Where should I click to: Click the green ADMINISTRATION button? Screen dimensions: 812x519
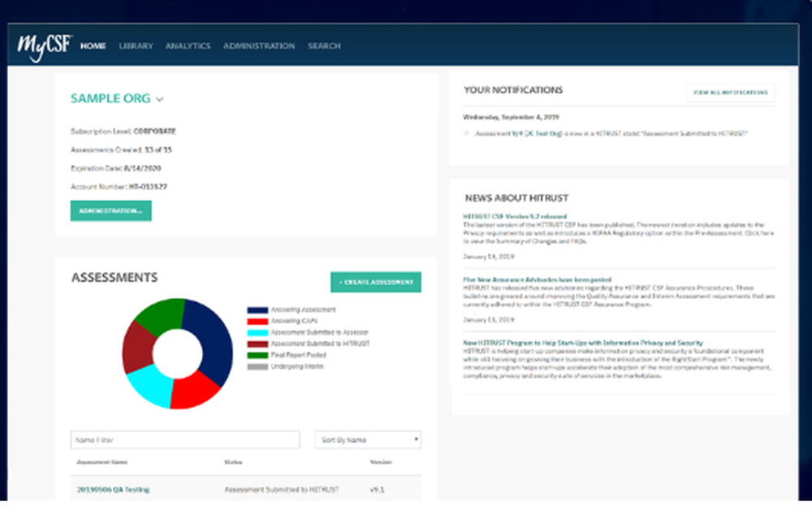pyautogui.click(x=110, y=211)
